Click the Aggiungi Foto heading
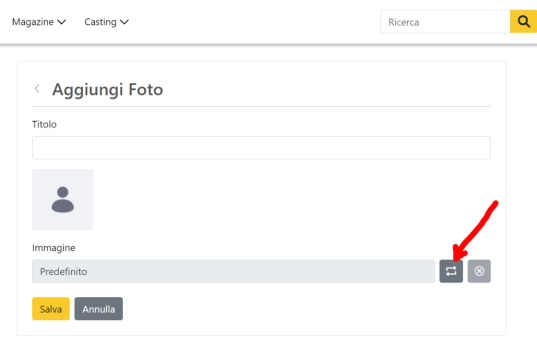This screenshot has height=360, width=537. pyautogui.click(x=108, y=90)
